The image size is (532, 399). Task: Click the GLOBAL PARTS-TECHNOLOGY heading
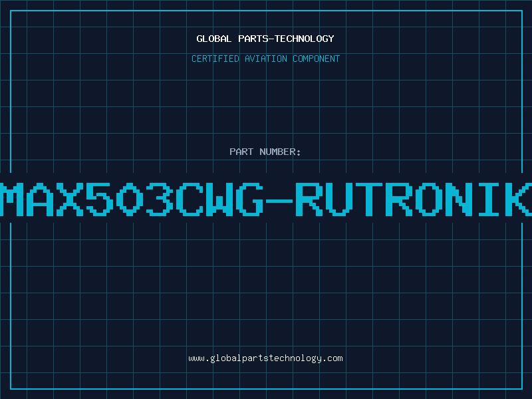[265, 39]
